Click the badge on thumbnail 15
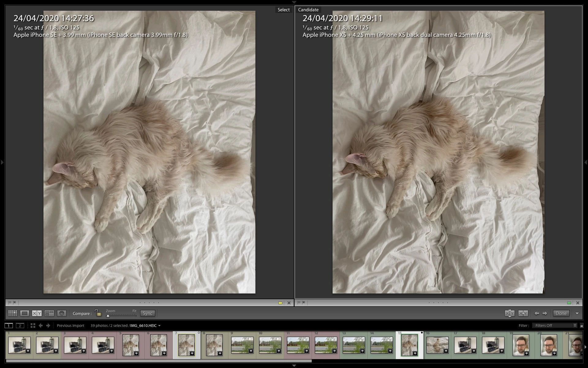588x368 pixels. (x=415, y=354)
